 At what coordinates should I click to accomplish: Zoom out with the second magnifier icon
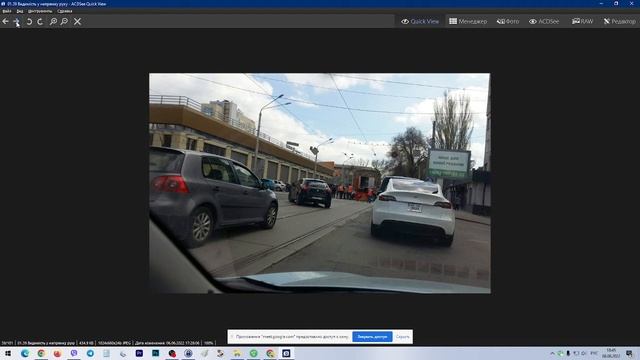pyautogui.click(x=64, y=22)
